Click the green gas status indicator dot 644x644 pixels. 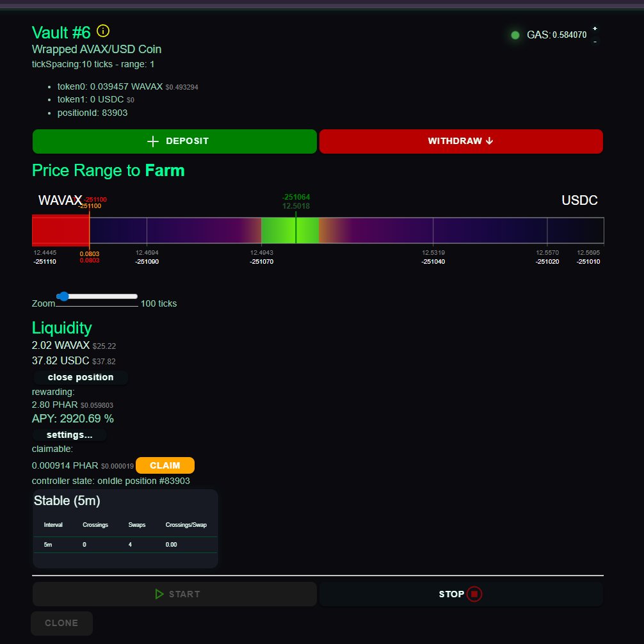(x=515, y=35)
